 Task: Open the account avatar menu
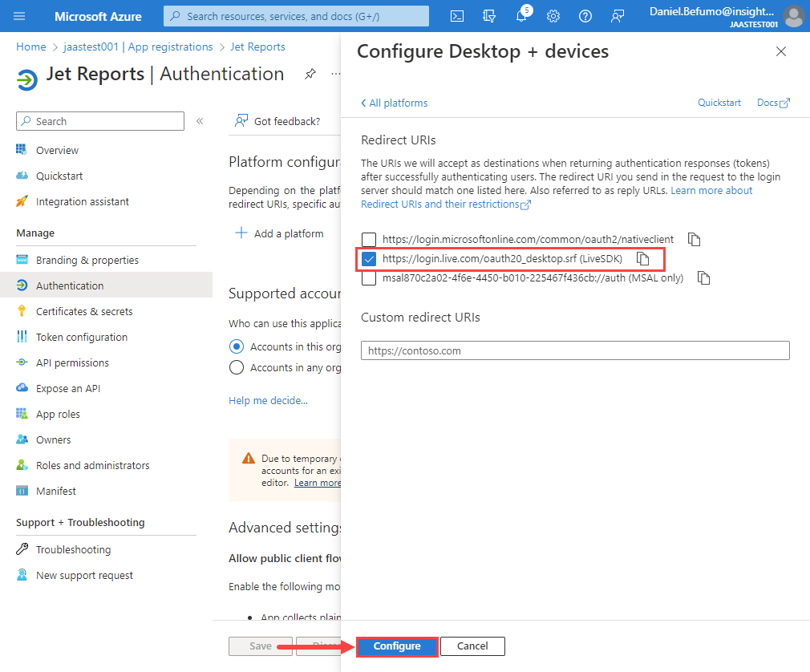pos(793,16)
